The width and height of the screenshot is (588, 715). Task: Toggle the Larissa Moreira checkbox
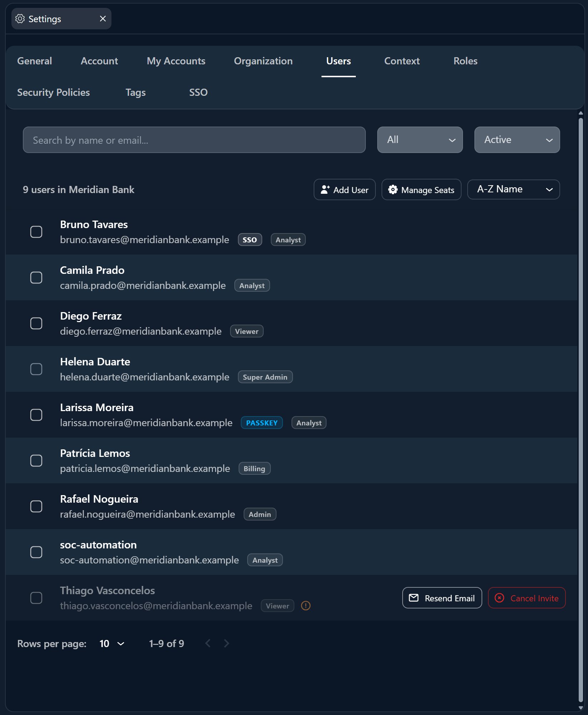pyautogui.click(x=36, y=415)
